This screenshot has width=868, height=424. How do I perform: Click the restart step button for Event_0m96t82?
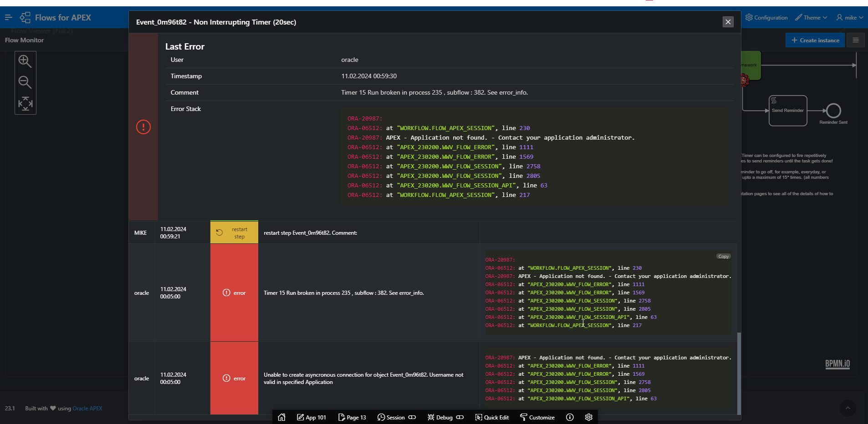tap(234, 232)
